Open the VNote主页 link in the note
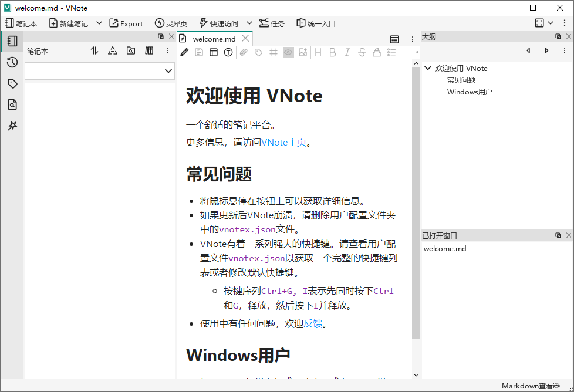This screenshot has width=574, height=392. tap(284, 141)
